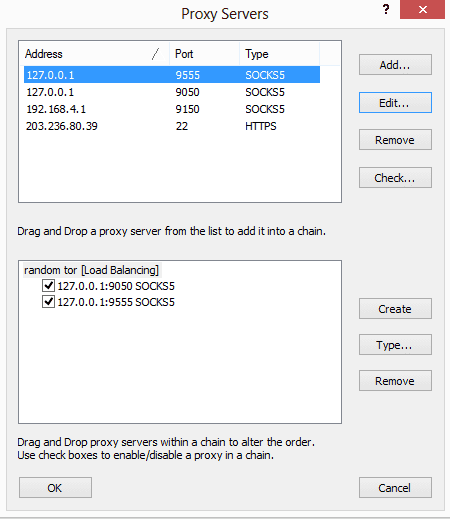The width and height of the screenshot is (450, 519).
Task: Change the chain Type
Action: [x=395, y=345]
